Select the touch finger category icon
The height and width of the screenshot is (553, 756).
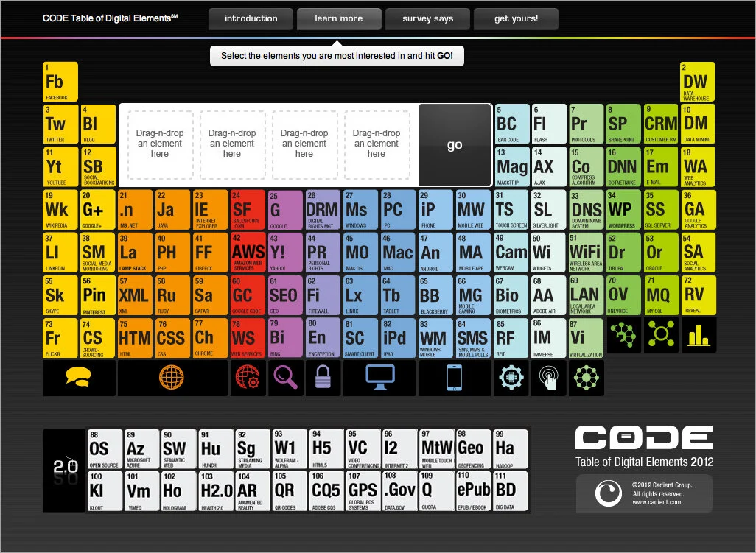tap(549, 378)
